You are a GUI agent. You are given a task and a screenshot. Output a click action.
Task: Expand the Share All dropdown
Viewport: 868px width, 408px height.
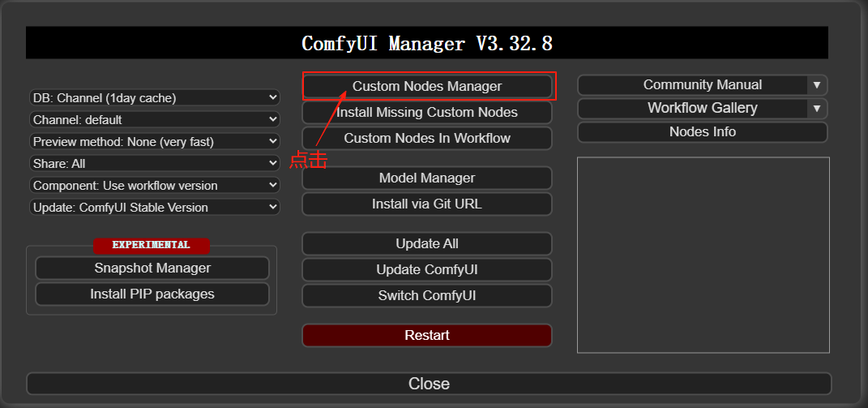coord(155,163)
